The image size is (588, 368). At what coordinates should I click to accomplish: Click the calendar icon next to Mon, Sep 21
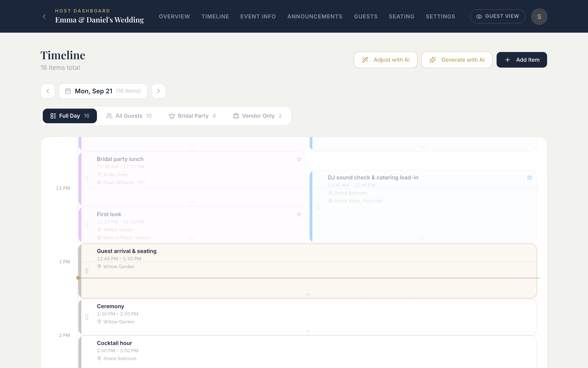68,91
